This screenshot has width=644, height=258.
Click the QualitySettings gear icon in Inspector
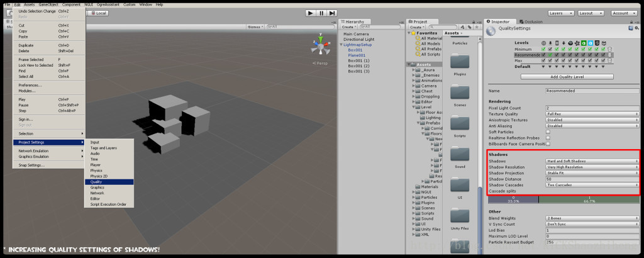click(491, 31)
